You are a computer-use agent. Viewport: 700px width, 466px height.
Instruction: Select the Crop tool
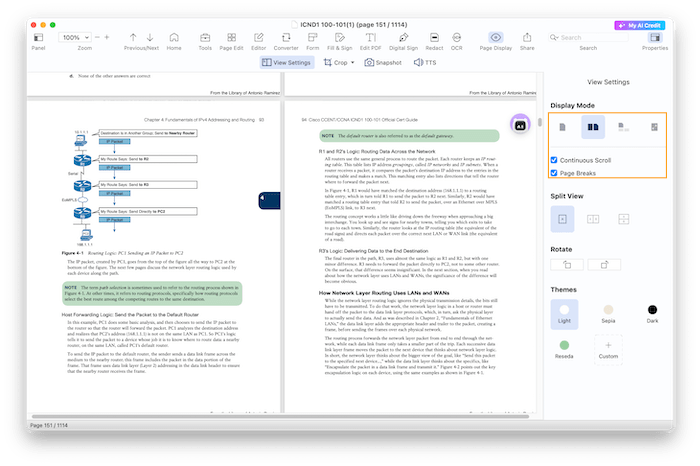(336, 62)
